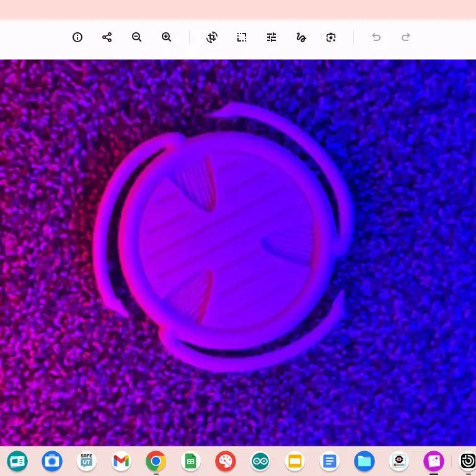Open the crop and rotate tool
Screen dimensions: 476x476
tap(212, 37)
